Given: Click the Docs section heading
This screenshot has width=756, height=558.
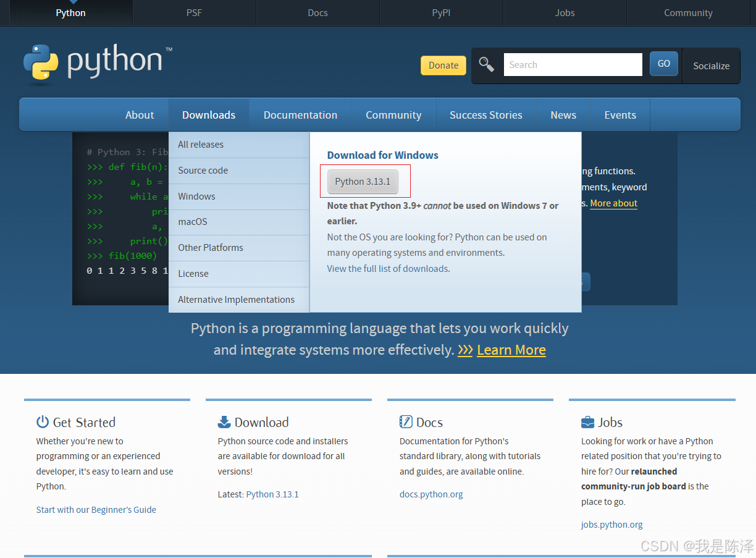Looking at the screenshot, I should pyautogui.click(x=429, y=423).
